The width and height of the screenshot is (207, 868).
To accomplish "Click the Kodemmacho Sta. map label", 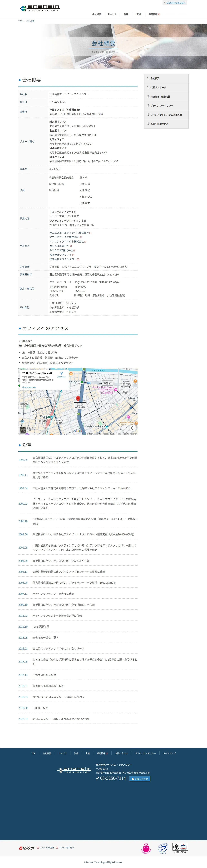I will coord(96,427).
